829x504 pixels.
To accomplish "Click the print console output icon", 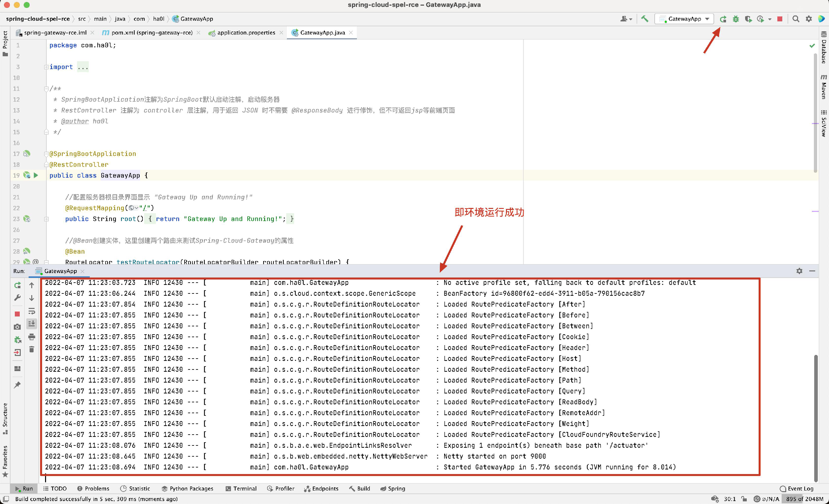I will point(32,337).
